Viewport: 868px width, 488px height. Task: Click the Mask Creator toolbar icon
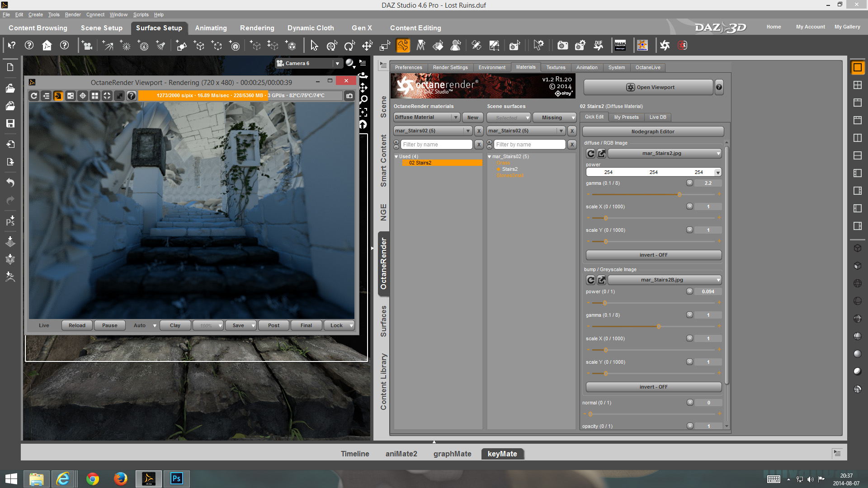pos(620,45)
